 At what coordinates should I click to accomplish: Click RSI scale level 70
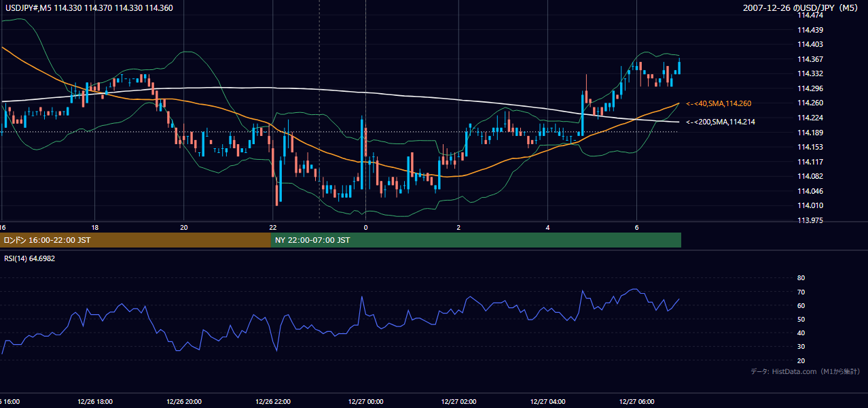[x=801, y=292]
